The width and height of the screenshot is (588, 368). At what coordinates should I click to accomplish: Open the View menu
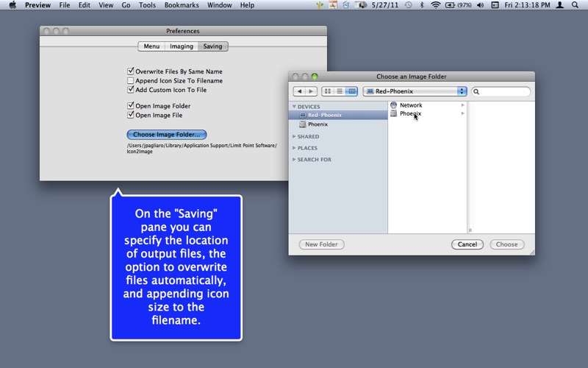pyautogui.click(x=106, y=5)
